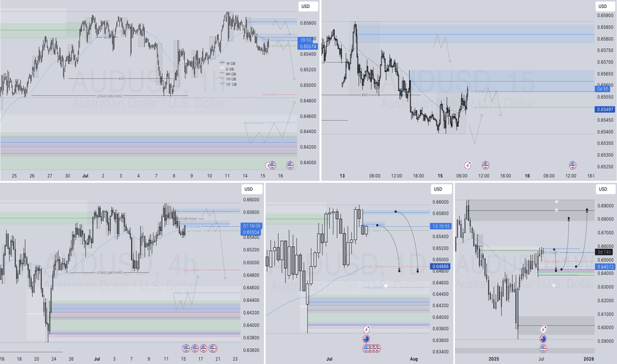Click lightning event icon on 15 chart

[x=467, y=165]
